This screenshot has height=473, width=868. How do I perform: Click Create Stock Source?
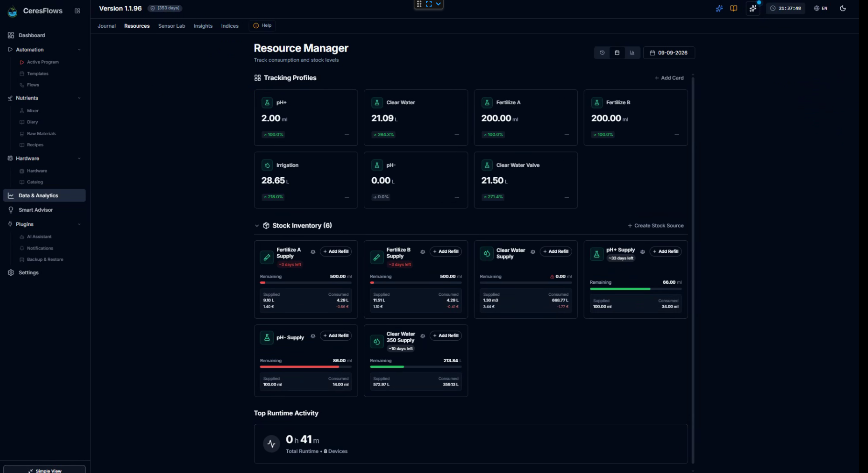tap(655, 226)
